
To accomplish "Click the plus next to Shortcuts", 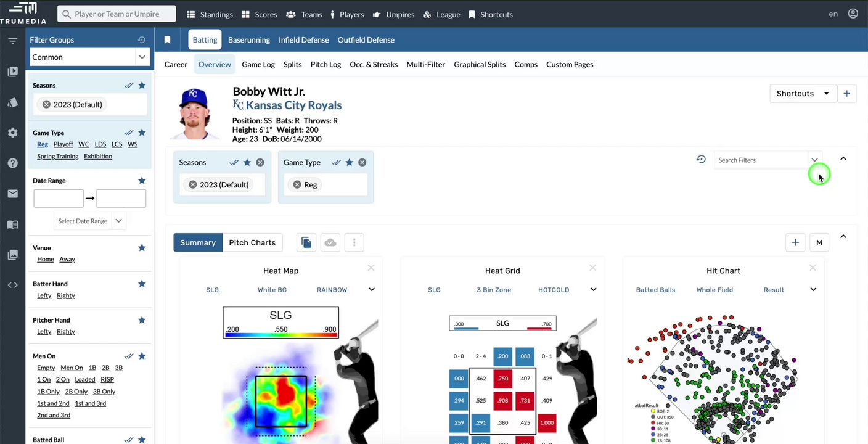I will pyautogui.click(x=846, y=93).
